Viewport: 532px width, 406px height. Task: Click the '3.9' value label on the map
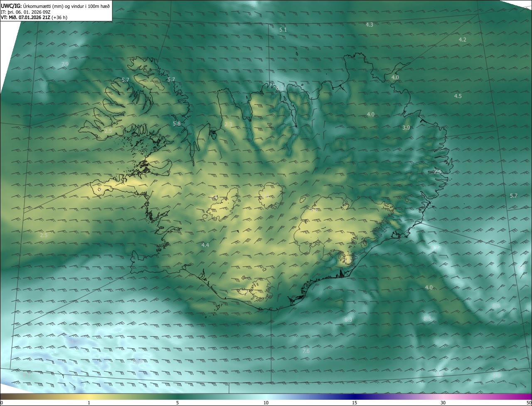406,128
